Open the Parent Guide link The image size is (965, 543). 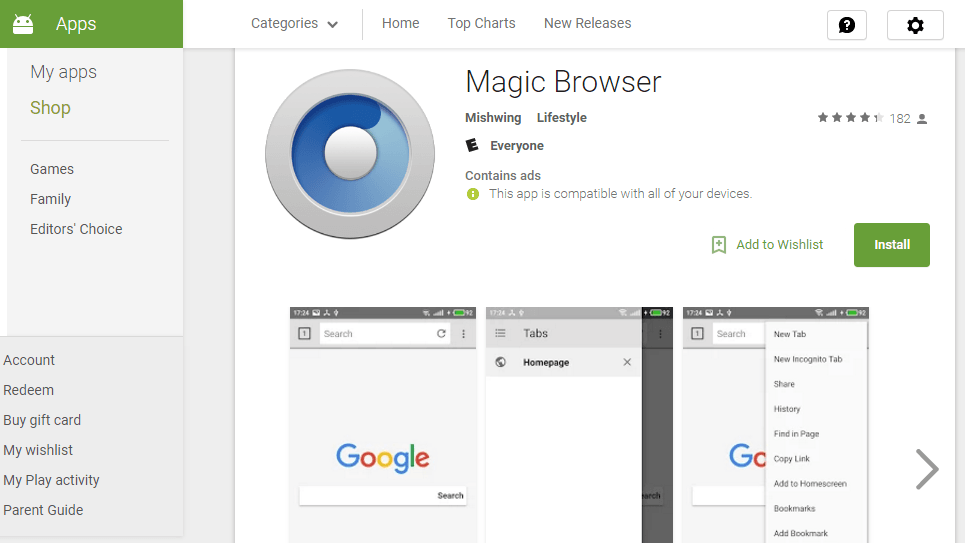click(43, 510)
